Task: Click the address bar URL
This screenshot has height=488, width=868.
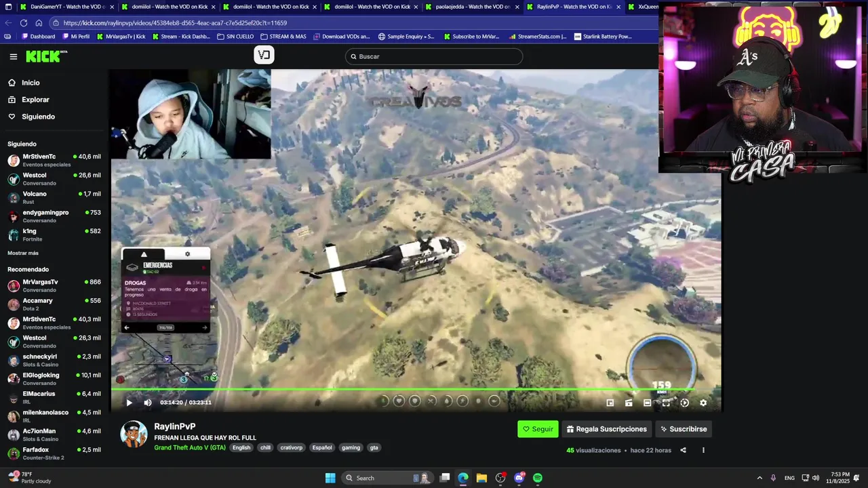Action: coord(175,22)
